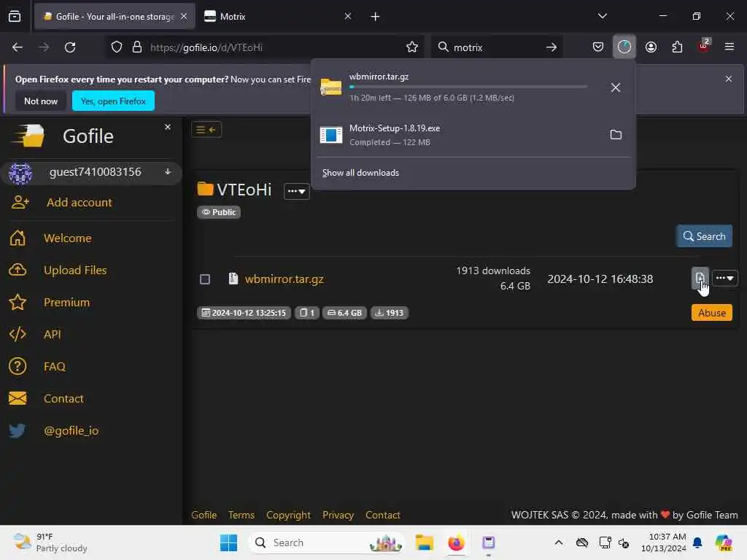Go back to previous page
747x560 pixels.
click(x=18, y=47)
